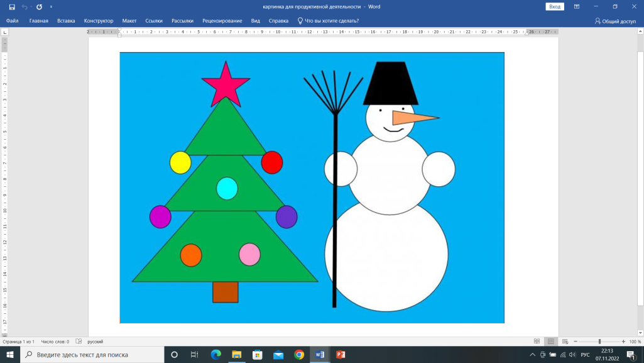Click the zoom out minus button
Screen dimensions: 644x363
click(x=576, y=342)
